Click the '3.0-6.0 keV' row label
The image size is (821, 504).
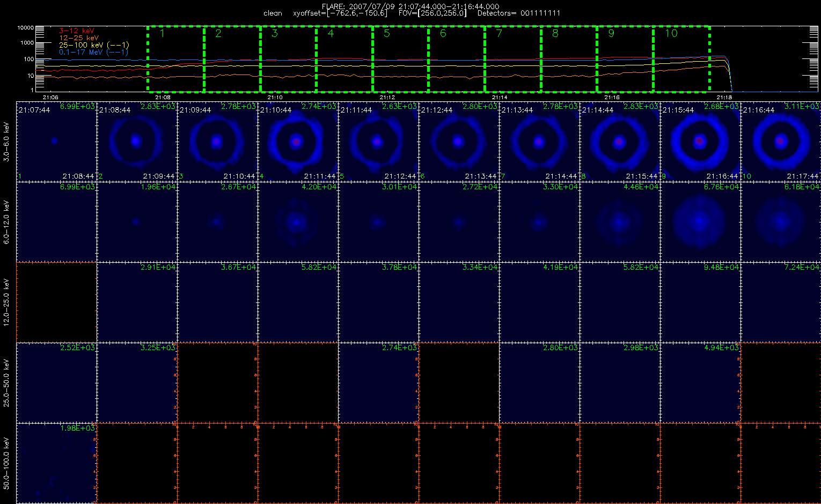click(x=6, y=142)
